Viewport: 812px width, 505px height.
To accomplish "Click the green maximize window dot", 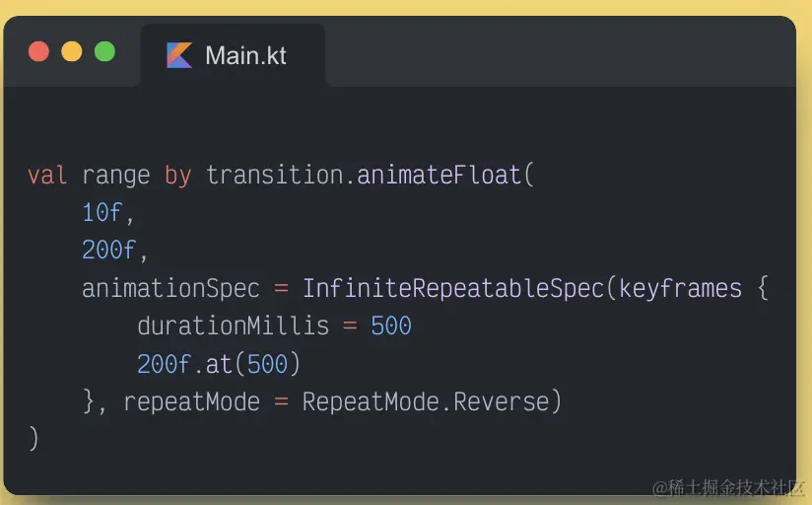I will 104,51.
